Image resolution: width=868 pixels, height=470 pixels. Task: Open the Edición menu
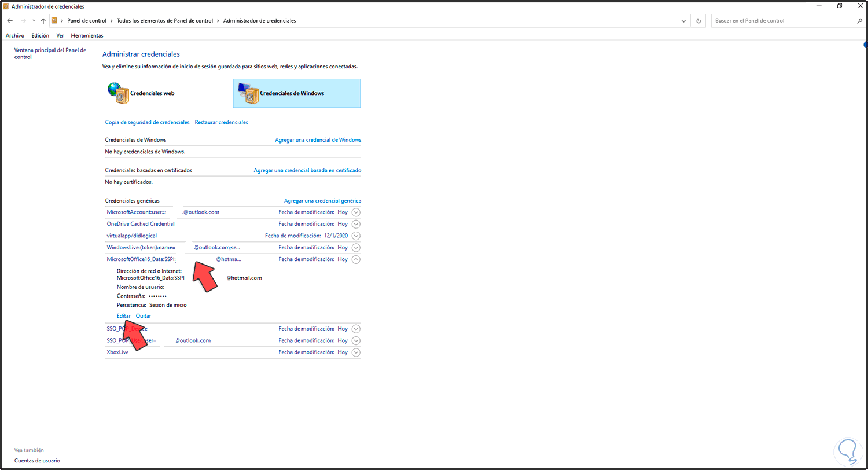pyautogui.click(x=41, y=35)
